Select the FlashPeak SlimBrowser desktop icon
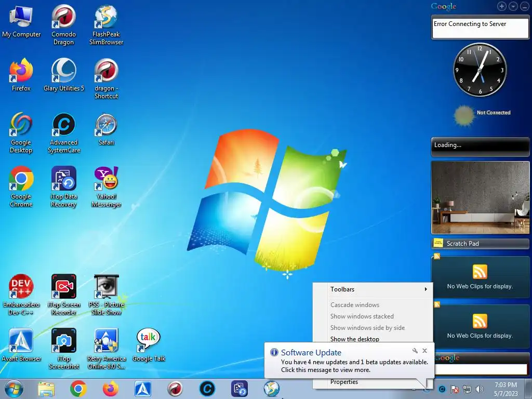This screenshot has width=532, height=399. coord(106,25)
